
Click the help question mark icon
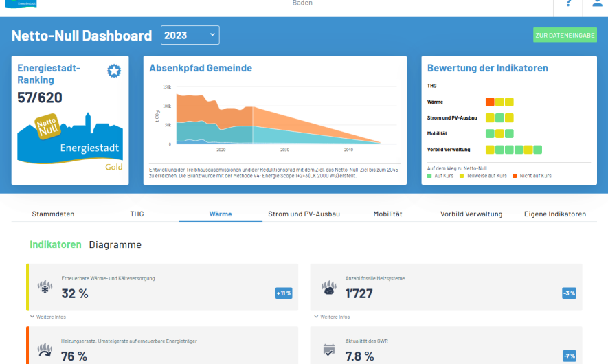568,3
